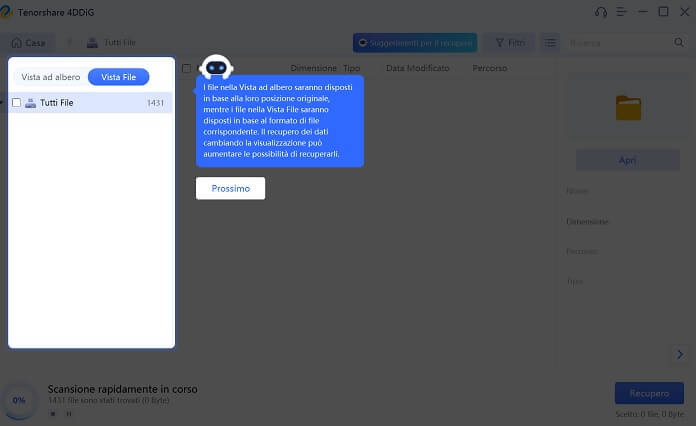Focus the Ricerca search field
Screen dimensions: 696x426
[x=619, y=43]
